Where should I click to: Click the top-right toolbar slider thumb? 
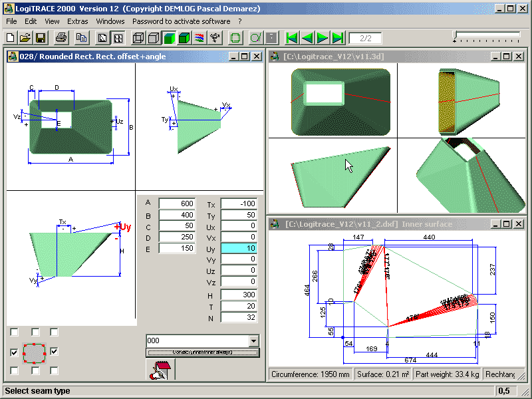pyautogui.click(x=455, y=37)
